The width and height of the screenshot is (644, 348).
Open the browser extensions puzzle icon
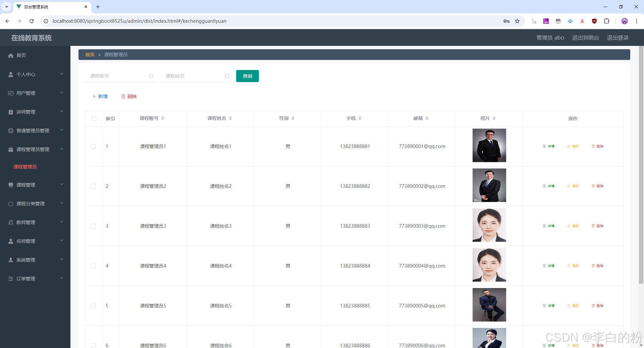click(x=606, y=21)
